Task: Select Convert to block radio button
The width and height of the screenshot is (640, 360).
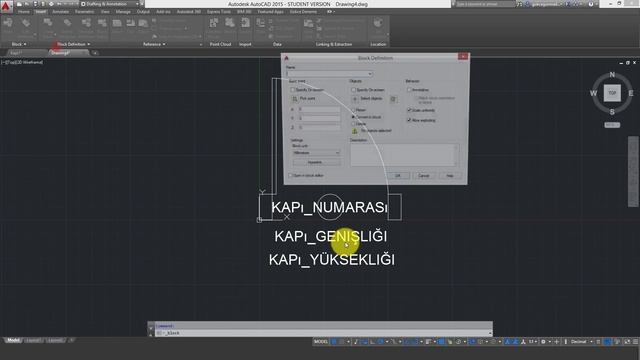Action: (353, 117)
